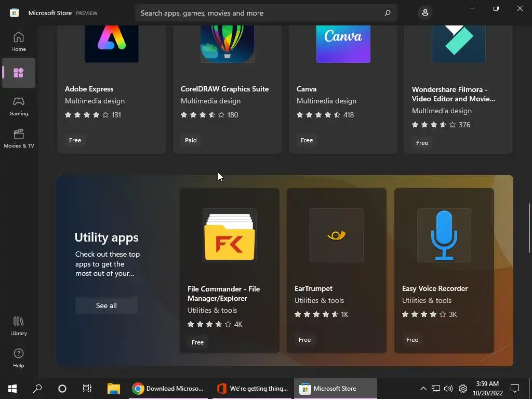Image resolution: width=532 pixels, height=399 pixels.
Task: Open File Explorer from taskbar
Action: click(114, 389)
